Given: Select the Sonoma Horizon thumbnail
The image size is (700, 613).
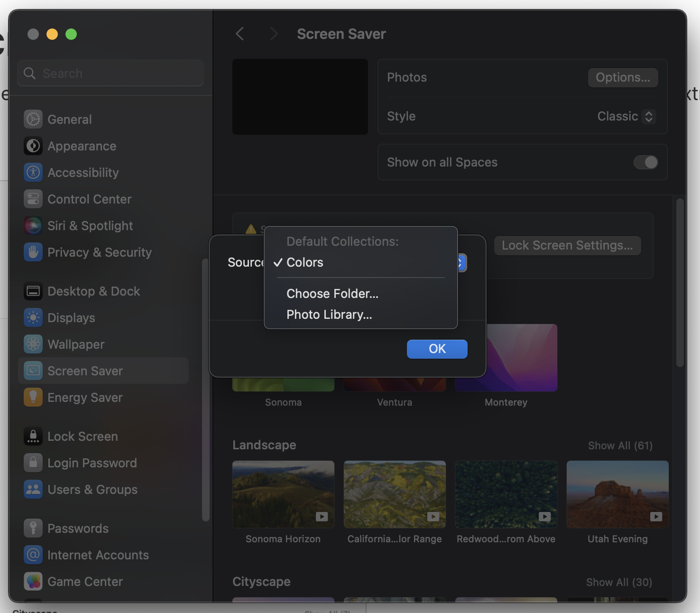Looking at the screenshot, I should (284, 494).
